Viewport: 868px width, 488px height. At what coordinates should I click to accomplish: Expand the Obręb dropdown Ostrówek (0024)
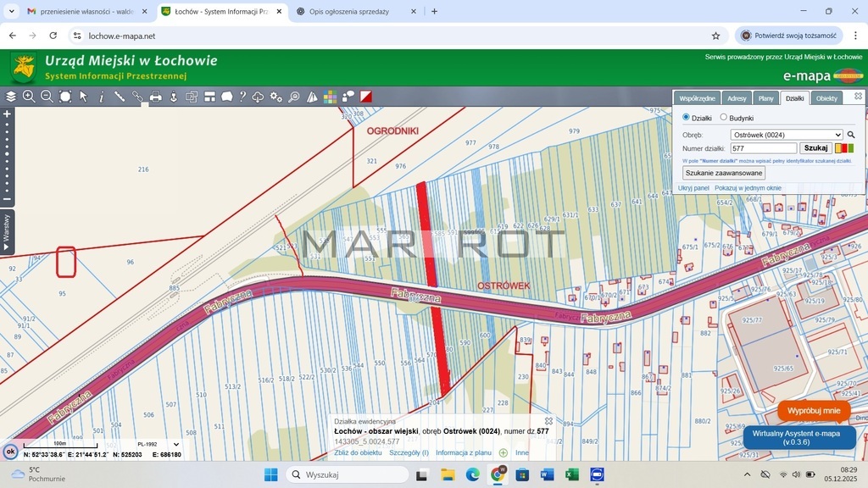click(x=786, y=135)
